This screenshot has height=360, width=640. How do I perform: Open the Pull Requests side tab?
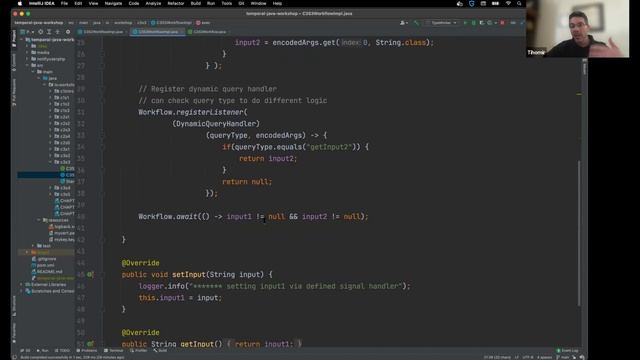pyautogui.click(x=14, y=92)
